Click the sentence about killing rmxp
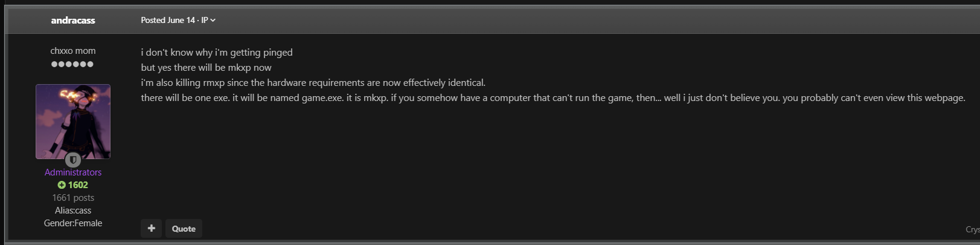Image resolution: width=980 pixels, height=245 pixels. coord(313,83)
